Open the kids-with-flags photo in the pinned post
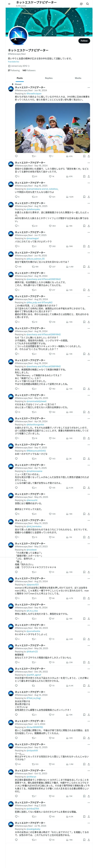This screenshot has height=868, width=98. pyautogui.click(x=52, y=128)
